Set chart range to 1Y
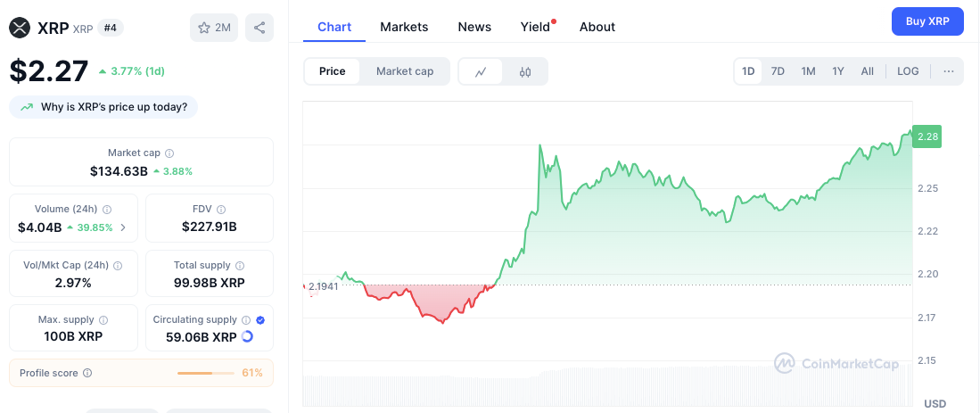980x413 pixels. pyautogui.click(x=838, y=71)
